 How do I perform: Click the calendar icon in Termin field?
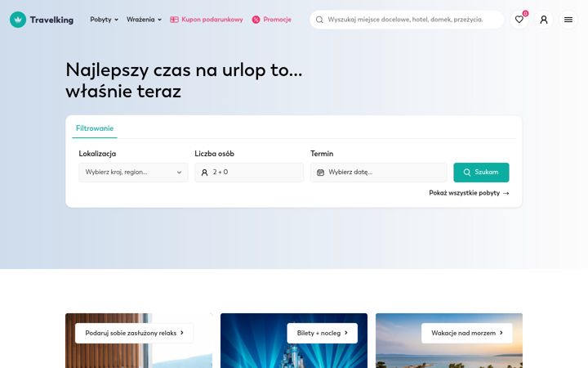pyautogui.click(x=321, y=173)
